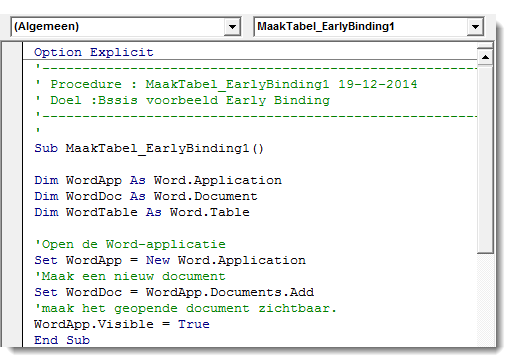511x362 pixels.
Task: Click the comment 'Maak een nieuw document
Action: click(x=130, y=276)
